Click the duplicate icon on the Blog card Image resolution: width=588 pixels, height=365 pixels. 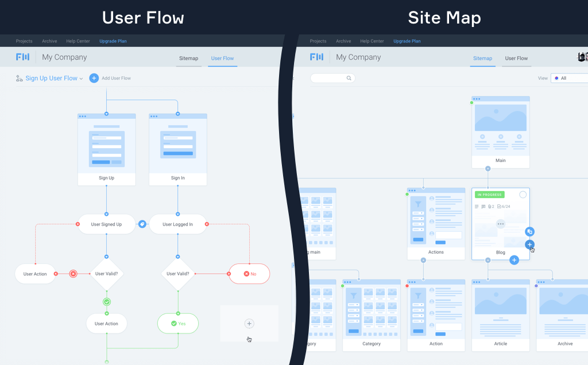click(x=529, y=231)
